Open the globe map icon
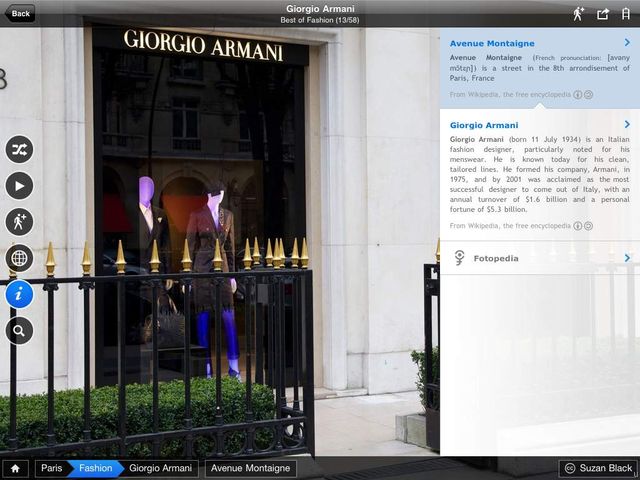Viewport: 640px width, 480px height. click(x=19, y=258)
